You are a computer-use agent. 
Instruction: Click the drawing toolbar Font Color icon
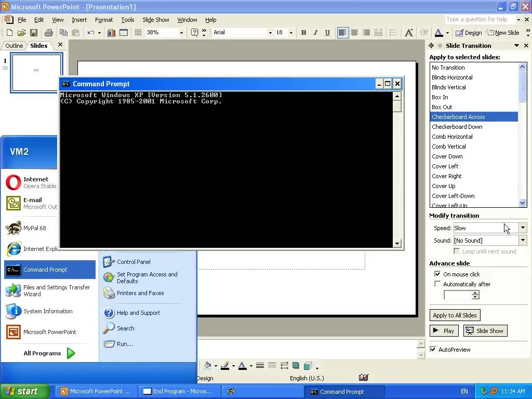click(242, 366)
